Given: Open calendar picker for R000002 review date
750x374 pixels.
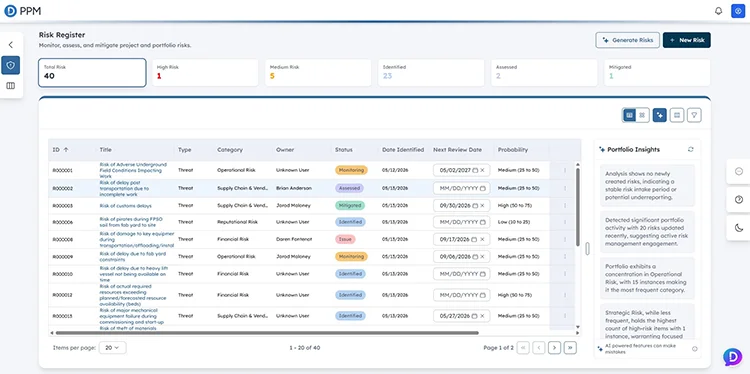Looking at the screenshot, I should click(483, 188).
